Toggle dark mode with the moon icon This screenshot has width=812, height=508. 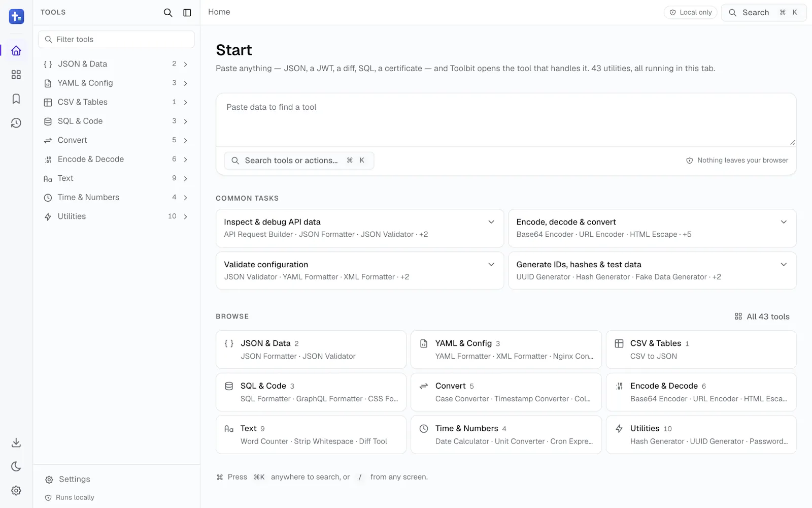[16, 466]
